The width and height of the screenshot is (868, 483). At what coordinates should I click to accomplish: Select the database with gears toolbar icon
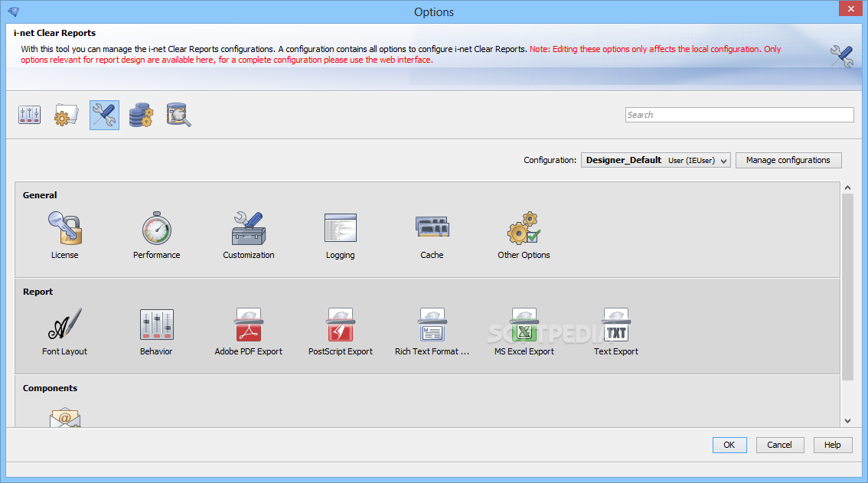[x=141, y=115]
